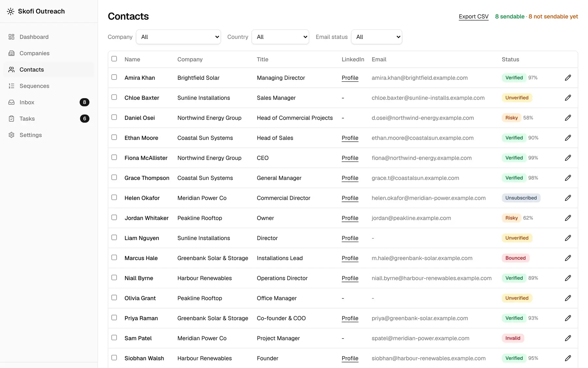Select the Niall Byrne row checkbox
Image resolution: width=588 pixels, height=368 pixels.
point(114,277)
